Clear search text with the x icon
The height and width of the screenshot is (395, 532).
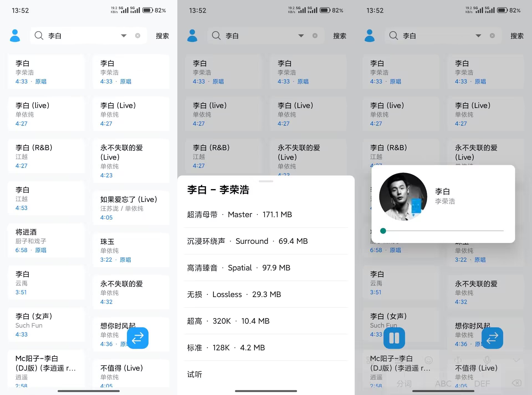pos(138,36)
